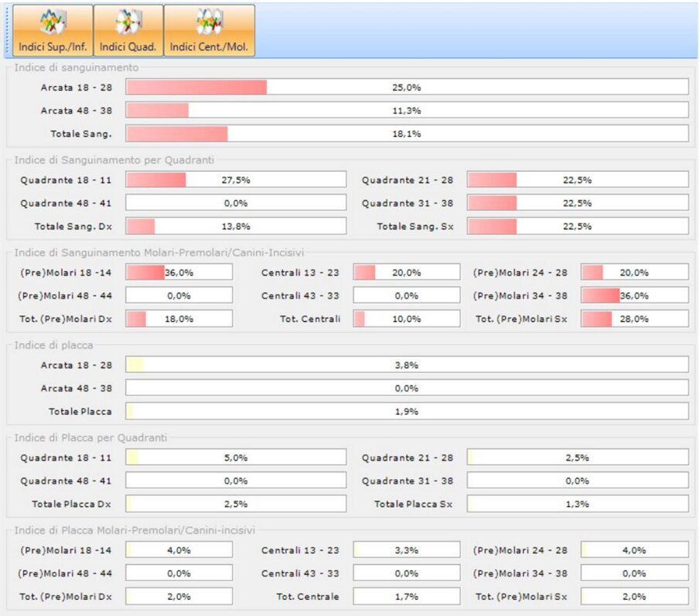Click Quadrante 18 - 11 bleeding bar
700x616 pixels.
point(236,180)
